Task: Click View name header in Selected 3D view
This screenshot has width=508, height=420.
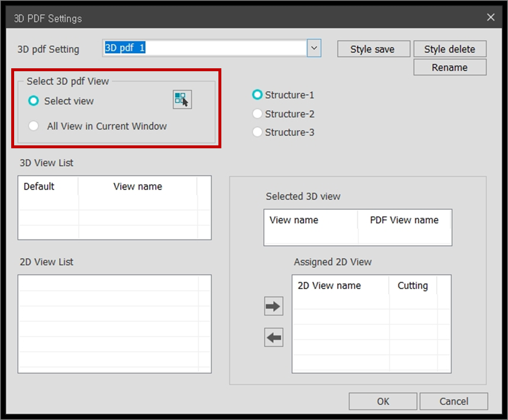Action: click(x=311, y=220)
